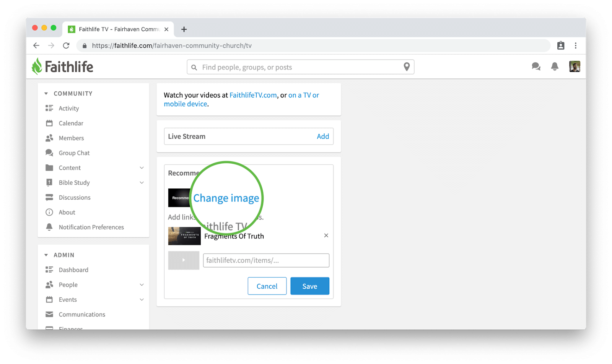Open Communications in Admin menu

(82, 314)
